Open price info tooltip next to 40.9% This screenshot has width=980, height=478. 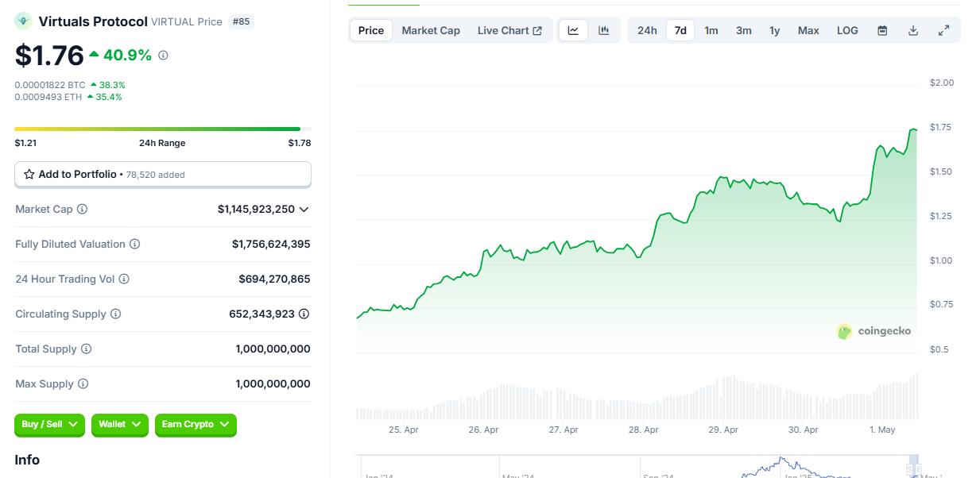click(x=163, y=56)
